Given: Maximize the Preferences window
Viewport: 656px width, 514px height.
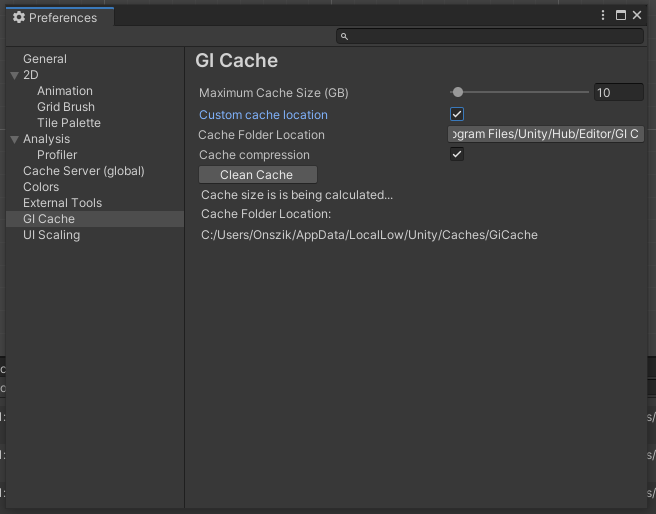Looking at the screenshot, I should (620, 16).
